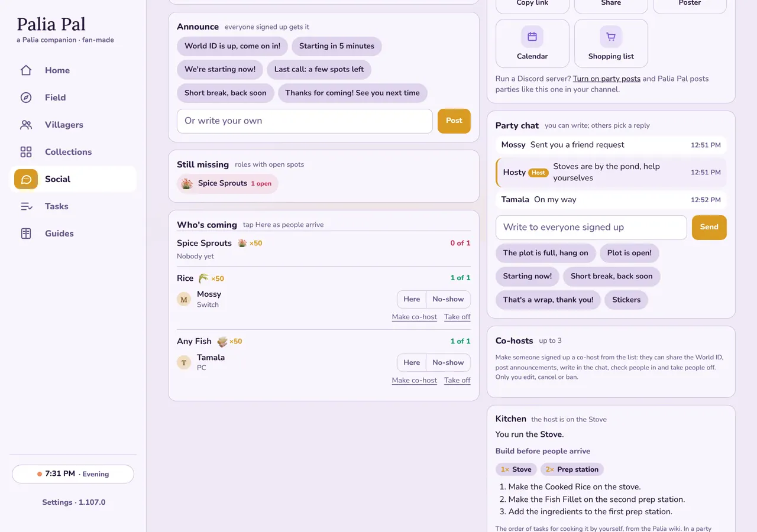This screenshot has height=532, width=757.
Task: Send 'The plot is full, hang on' reply
Action: point(546,253)
